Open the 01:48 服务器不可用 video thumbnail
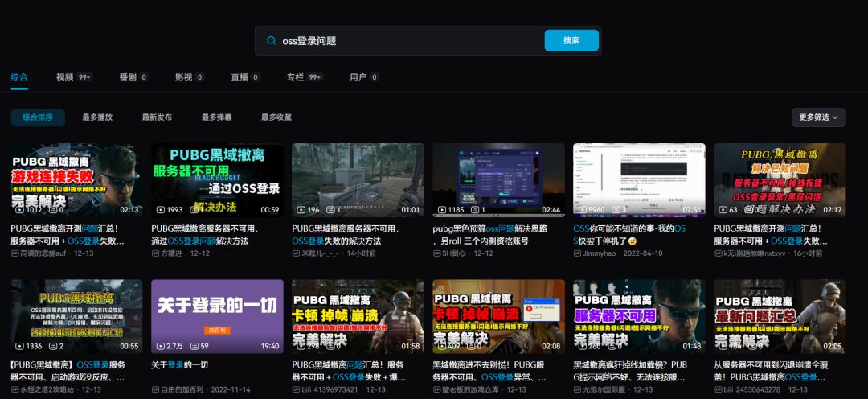The image size is (868, 399). tap(640, 316)
